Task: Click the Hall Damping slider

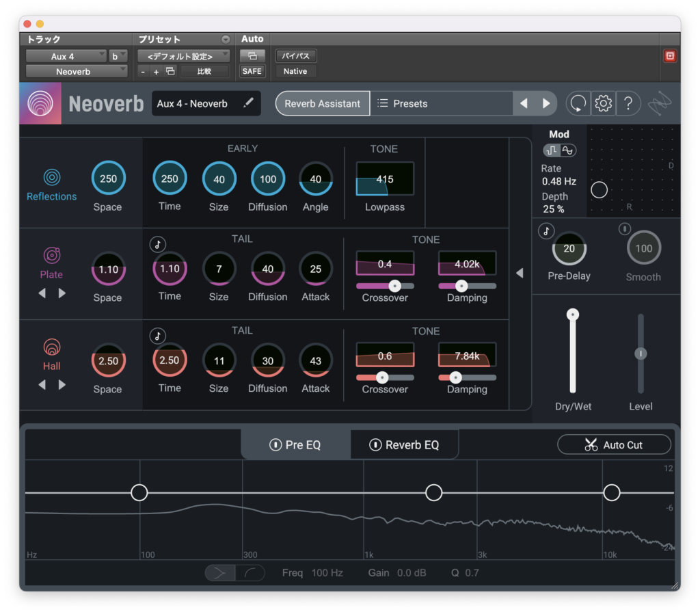Action: [x=467, y=377]
